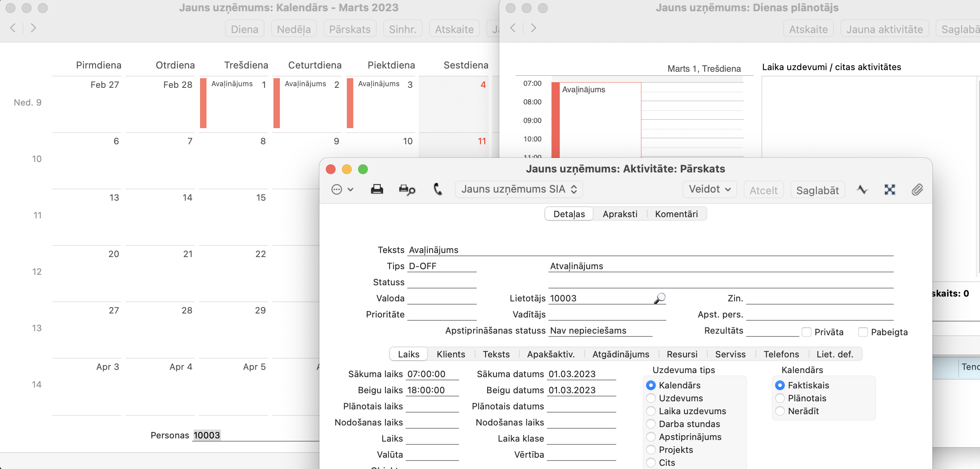Click the printer icon in Aktivitāte toolbar
This screenshot has width=980, height=469.
(377, 189)
